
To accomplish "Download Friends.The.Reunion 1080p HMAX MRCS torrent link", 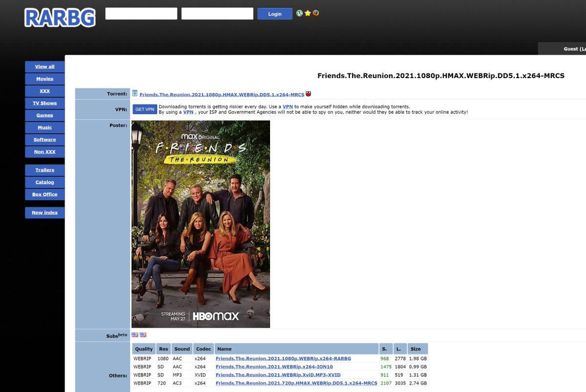I will tap(222, 94).
